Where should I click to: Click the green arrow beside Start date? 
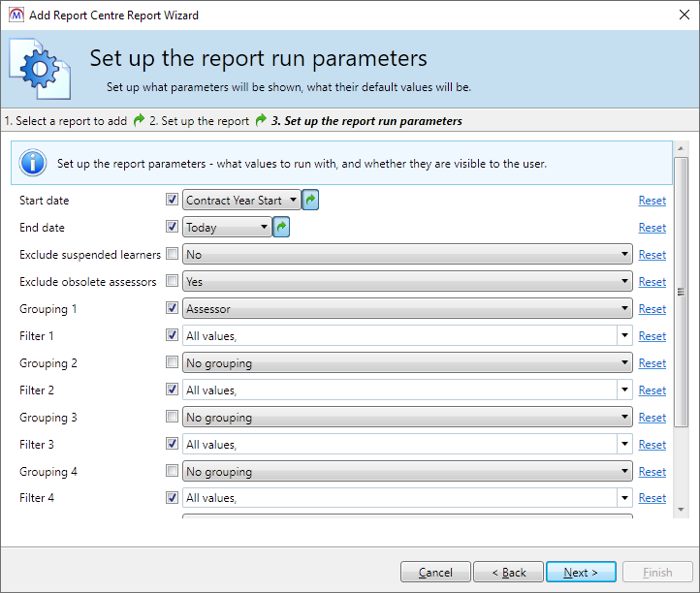[310, 201]
